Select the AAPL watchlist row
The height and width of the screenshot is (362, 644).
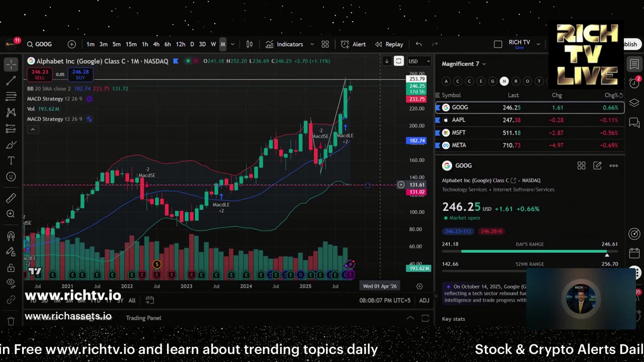[530, 120]
